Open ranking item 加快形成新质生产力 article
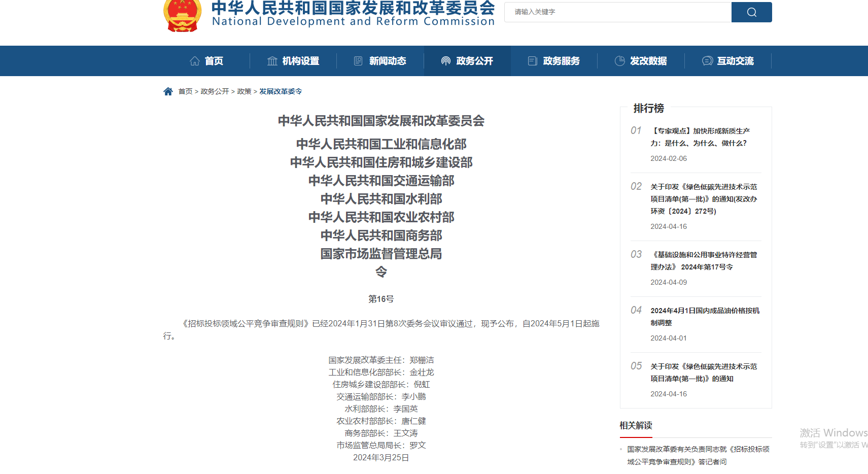 tap(700, 137)
